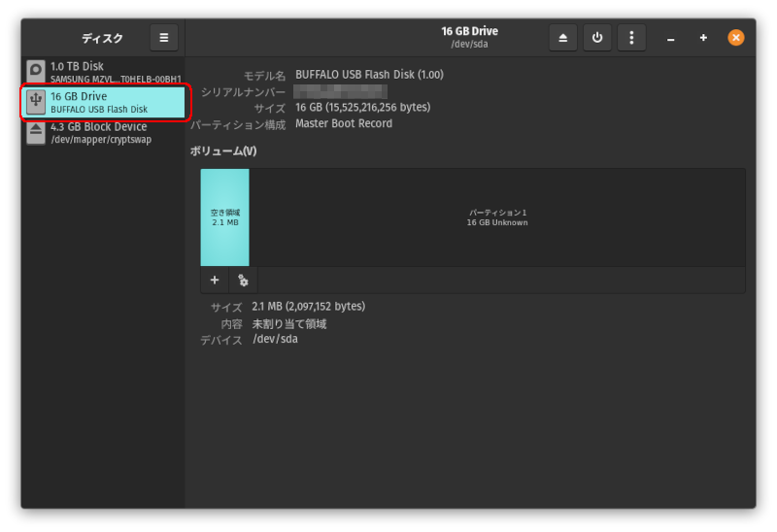This screenshot has height=532, width=777.
Task: Click the eject icon beside 4.3 GB Block Device
Action: click(x=36, y=132)
